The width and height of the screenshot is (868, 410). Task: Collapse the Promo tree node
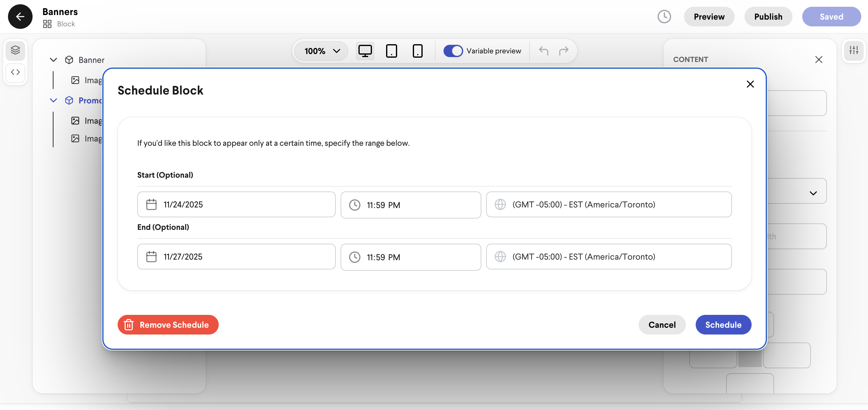pos(53,100)
